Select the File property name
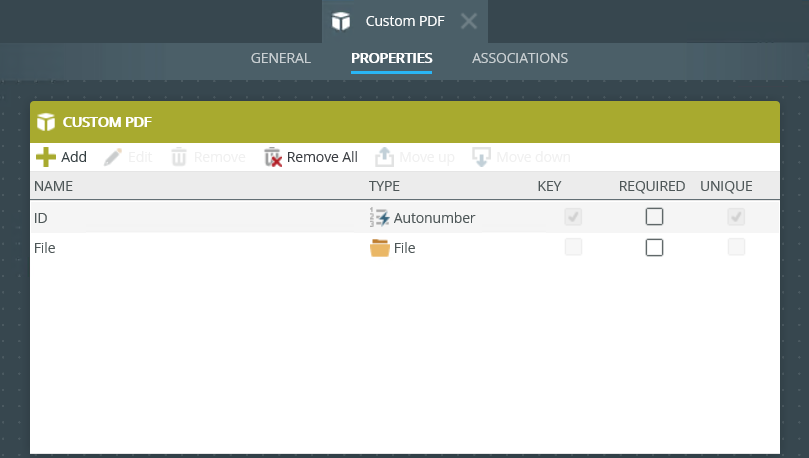This screenshot has height=458, width=809. 45,248
